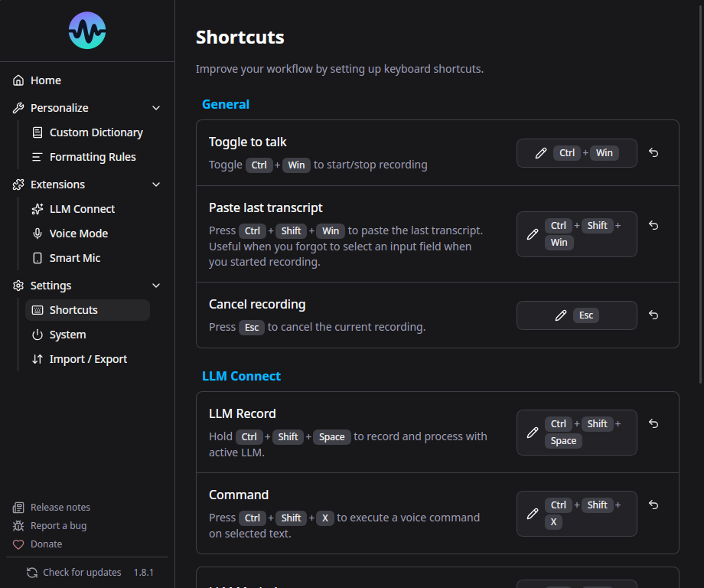
Task: Collapse the Extensions section
Action: tap(156, 184)
